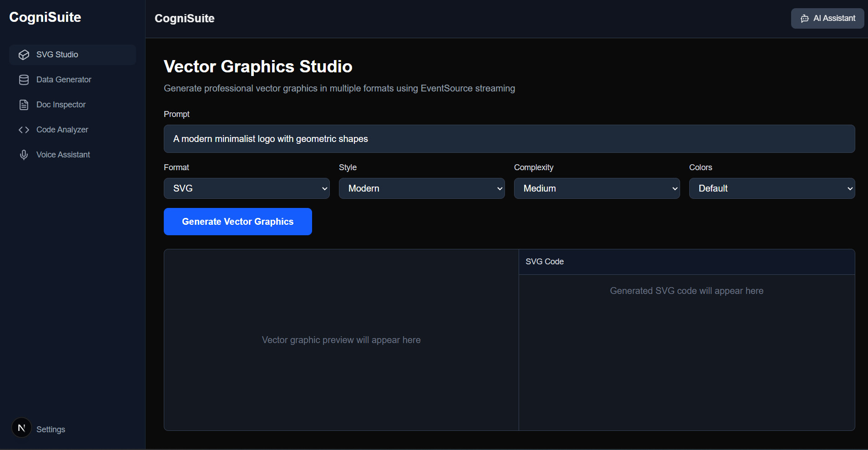Click the Vector Graphics Studio heading

pyautogui.click(x=258, y=66)
